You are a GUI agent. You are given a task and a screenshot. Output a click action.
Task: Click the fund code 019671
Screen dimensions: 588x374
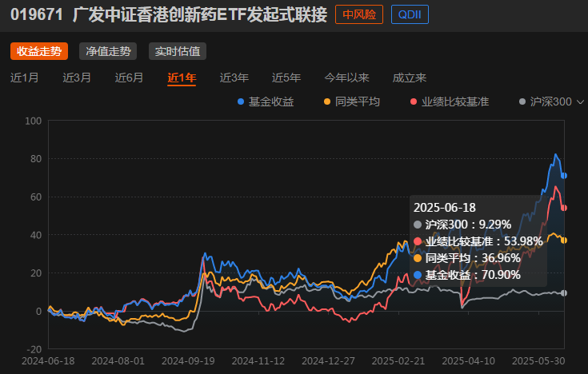point(37,15)
